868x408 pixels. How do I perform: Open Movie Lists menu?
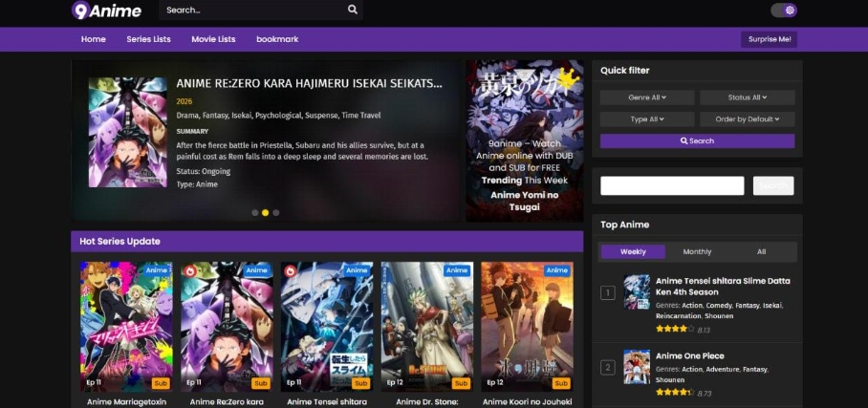point(213,39)
